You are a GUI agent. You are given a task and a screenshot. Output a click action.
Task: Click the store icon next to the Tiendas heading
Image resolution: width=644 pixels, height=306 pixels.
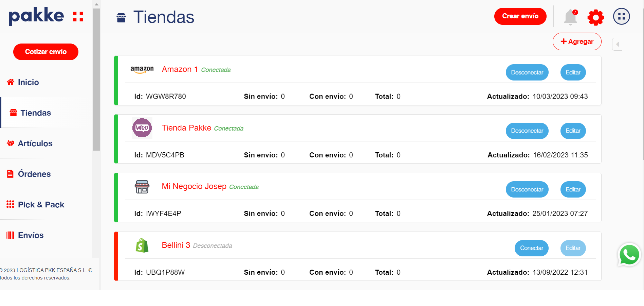pyautogui.click(x=121, y=17)
